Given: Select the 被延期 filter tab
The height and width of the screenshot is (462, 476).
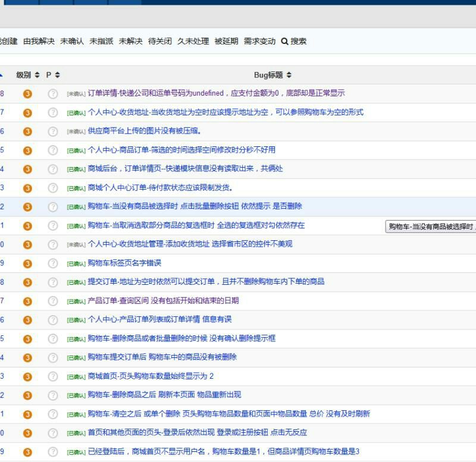Looking at the screenshot, I should pyautogui.click(x=226, y=42).
